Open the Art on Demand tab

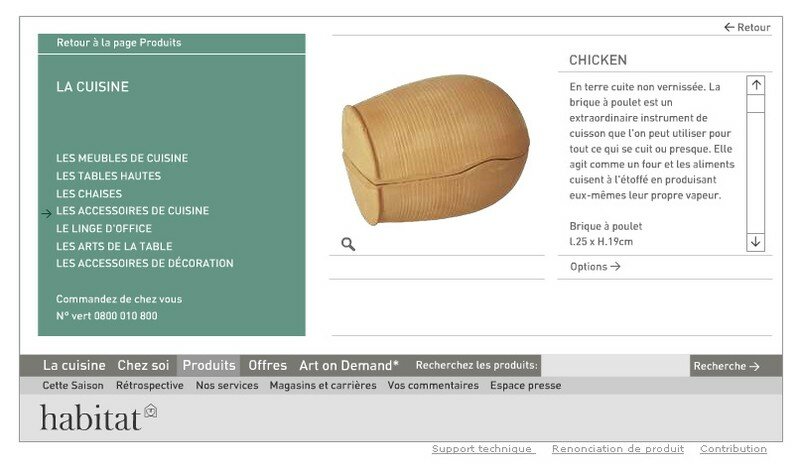coord(349,365)
